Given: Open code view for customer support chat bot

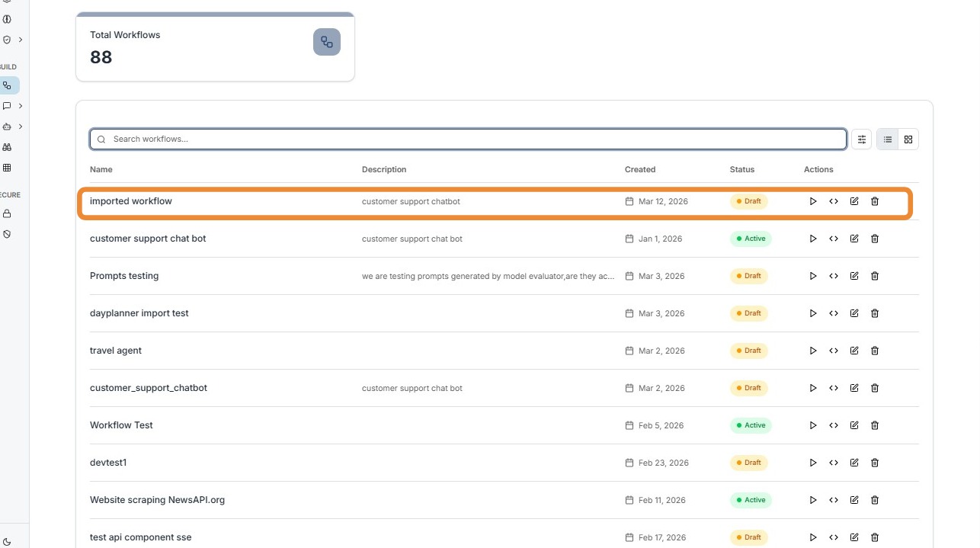Looking at the screenshot, I should pos(834,239).
